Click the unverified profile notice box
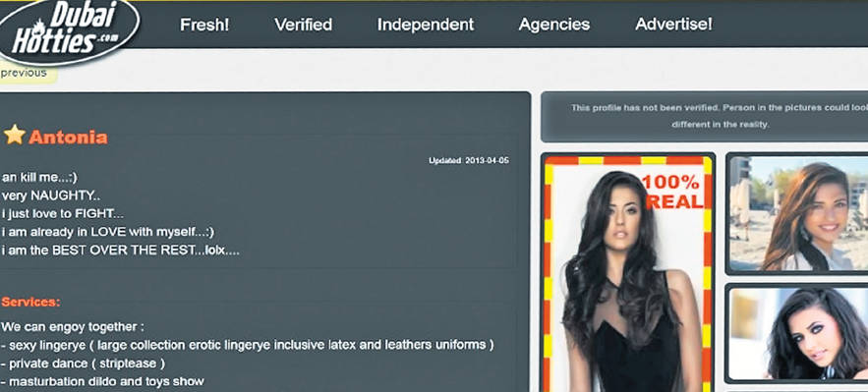The image size is (868, 392). (705, 117)
